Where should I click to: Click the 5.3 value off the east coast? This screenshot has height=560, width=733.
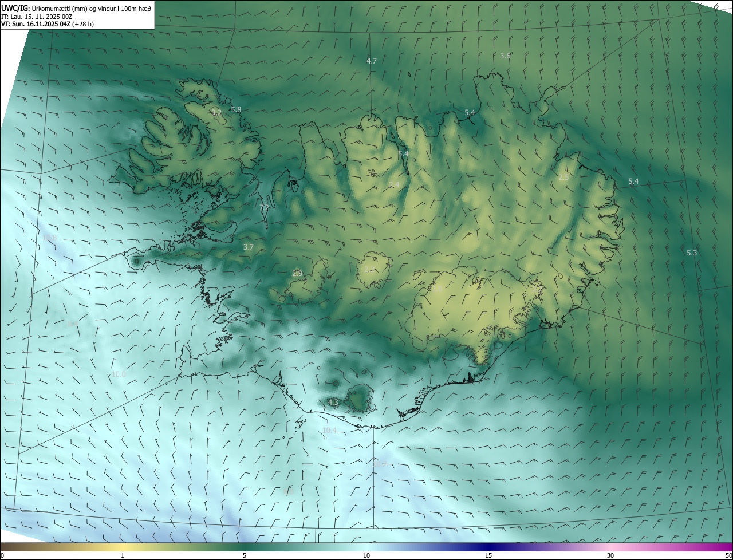pyautogui.click(x=692, y=253)
